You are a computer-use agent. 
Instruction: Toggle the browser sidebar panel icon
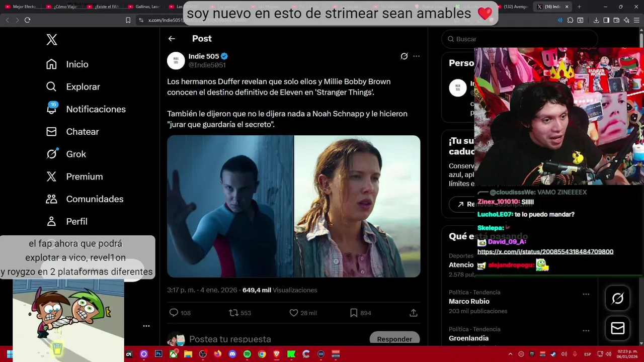coord(606,20)
